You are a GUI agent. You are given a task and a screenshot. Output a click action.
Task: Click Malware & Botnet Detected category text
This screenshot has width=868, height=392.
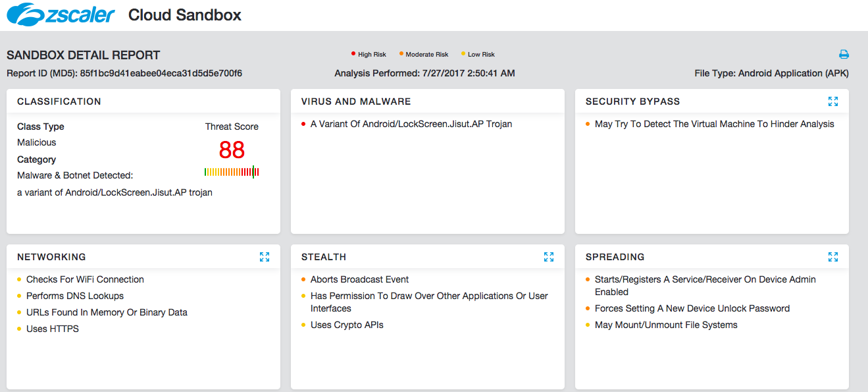(75, 175)
